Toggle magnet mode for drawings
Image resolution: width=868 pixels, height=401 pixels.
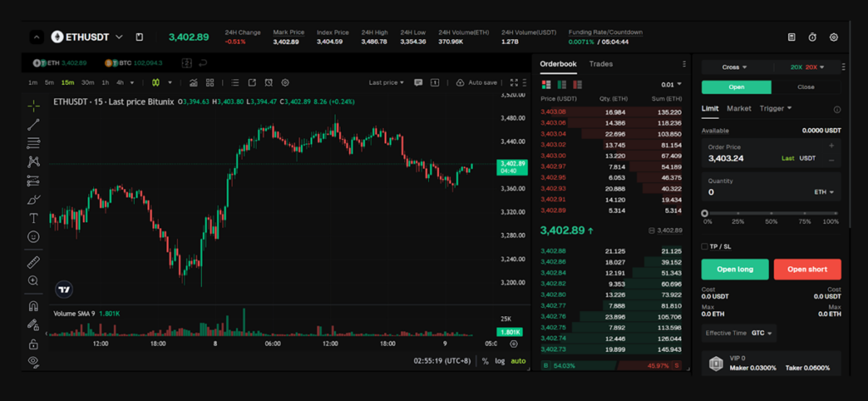click(x=33, y=306)
